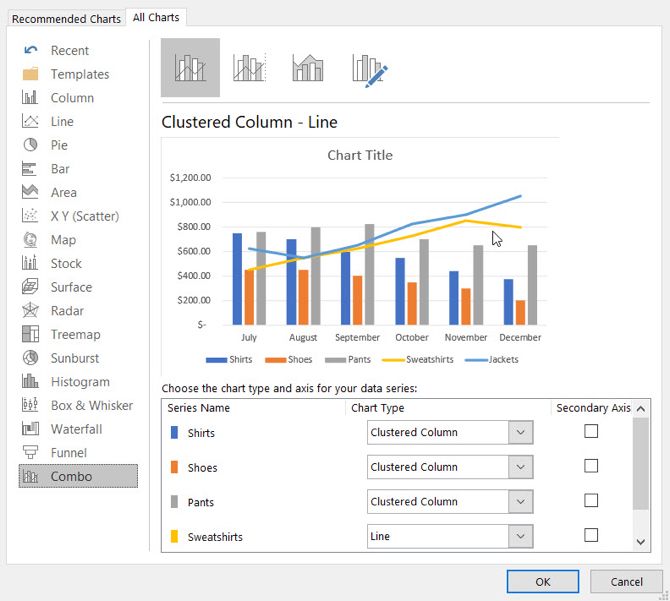The image size is (670, 601).
Task: Toggle Secondary Axis checkbox for Shoes
Action: point(591,466)
